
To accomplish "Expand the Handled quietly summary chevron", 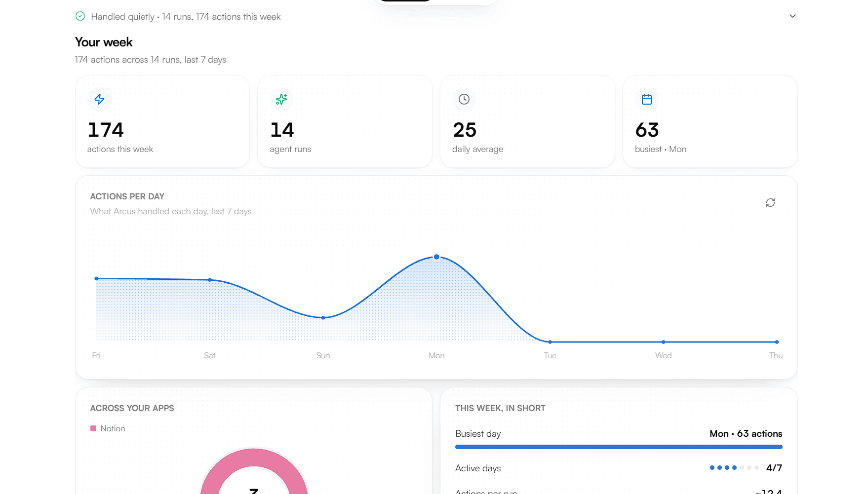I will coord(792,16).
